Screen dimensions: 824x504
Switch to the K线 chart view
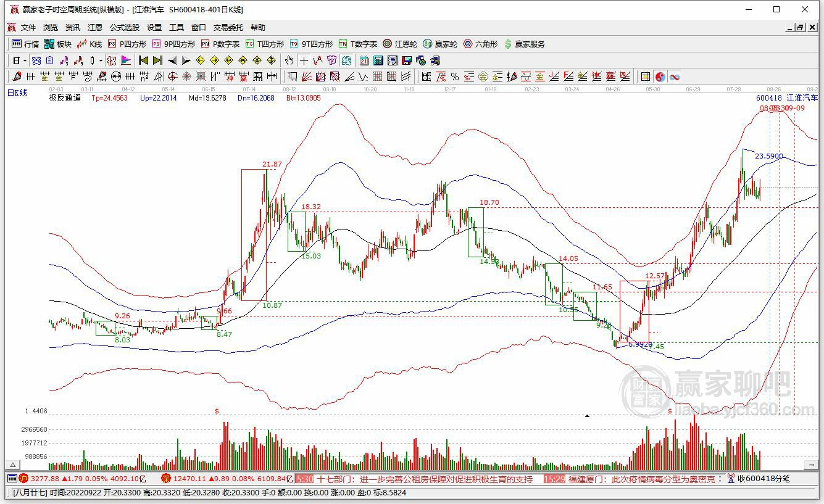pos(89,44)
